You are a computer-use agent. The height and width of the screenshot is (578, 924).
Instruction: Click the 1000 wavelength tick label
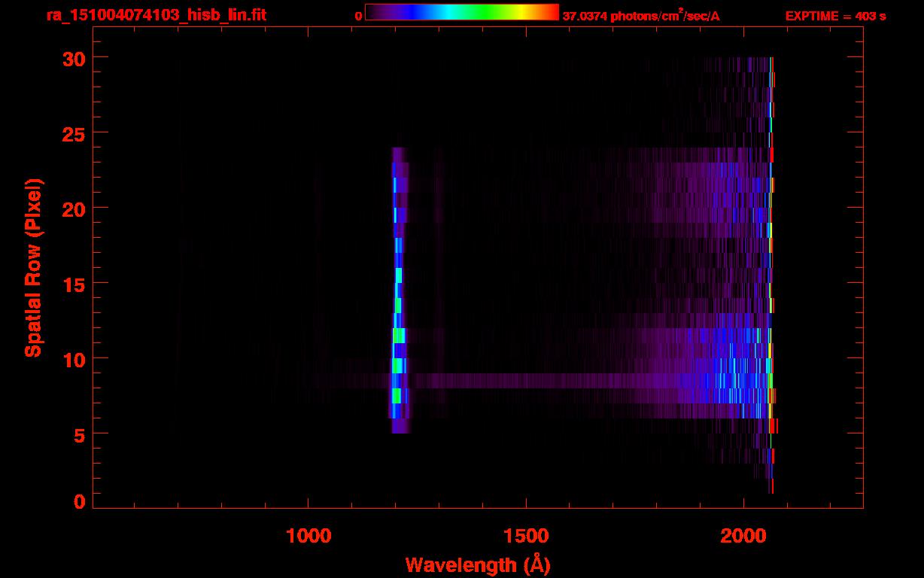click(309, 536)
